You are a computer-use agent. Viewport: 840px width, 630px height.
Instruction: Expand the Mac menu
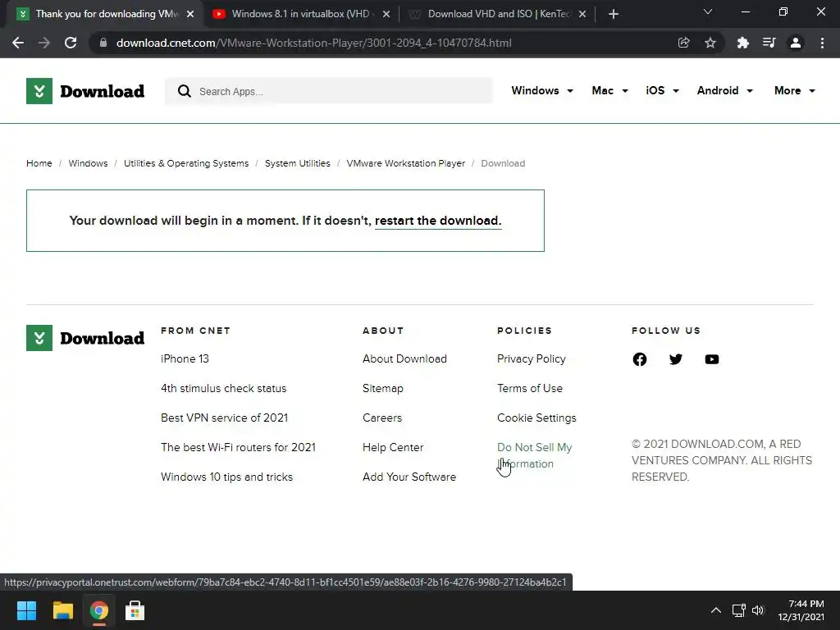[609, 90]
